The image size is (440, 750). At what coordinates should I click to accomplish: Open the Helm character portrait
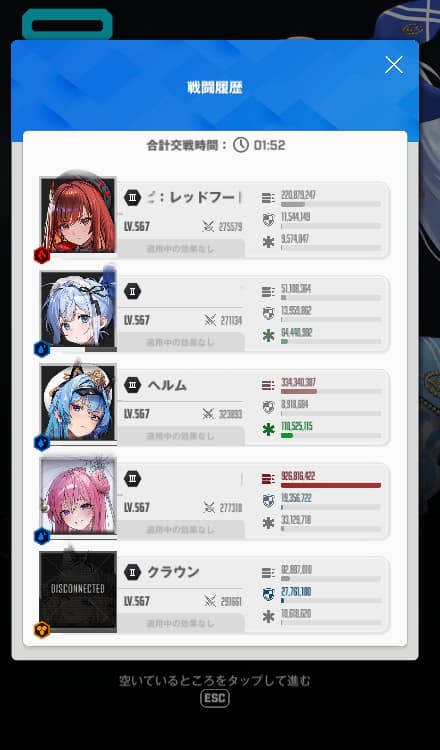tap(78, 402)
